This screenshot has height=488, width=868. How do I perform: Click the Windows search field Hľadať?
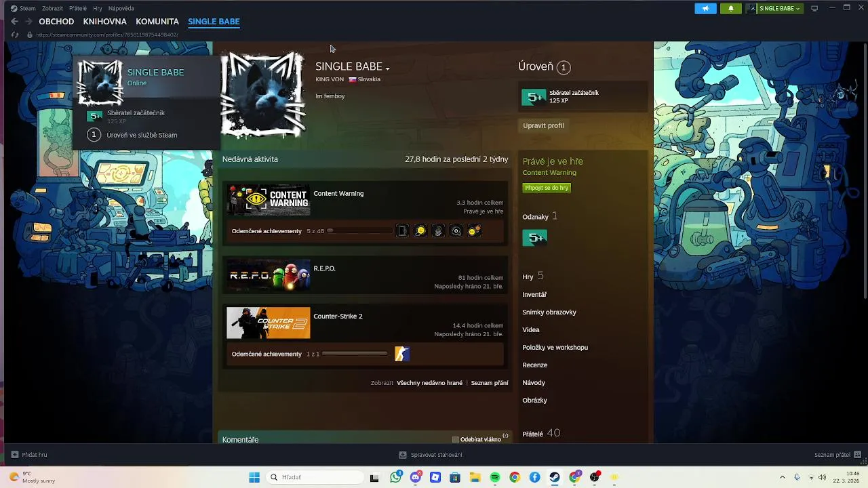click(314, 477)
